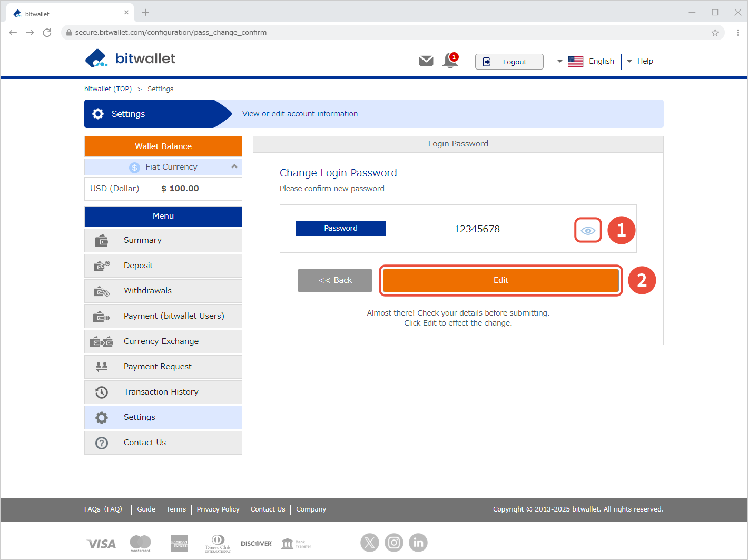Open the mail envelope inbox icon

coord(426,61)
